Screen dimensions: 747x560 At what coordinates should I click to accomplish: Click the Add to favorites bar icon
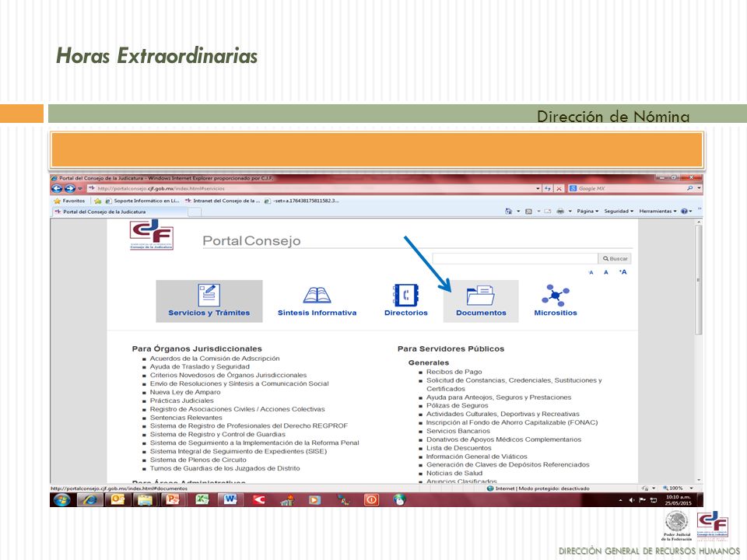(x=98, y=201)
